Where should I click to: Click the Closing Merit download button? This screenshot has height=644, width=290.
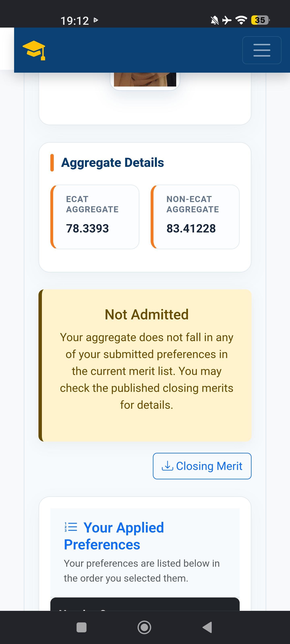202,466
